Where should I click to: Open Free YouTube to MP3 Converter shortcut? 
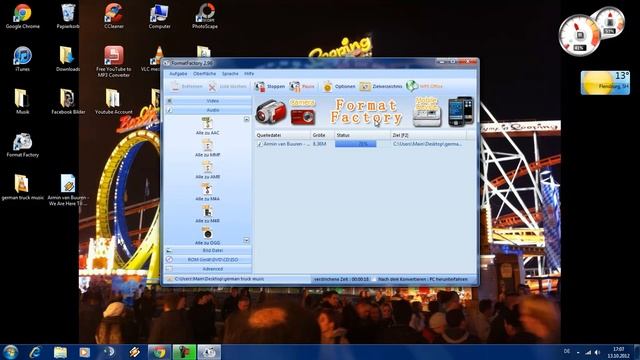click(114, 61)
